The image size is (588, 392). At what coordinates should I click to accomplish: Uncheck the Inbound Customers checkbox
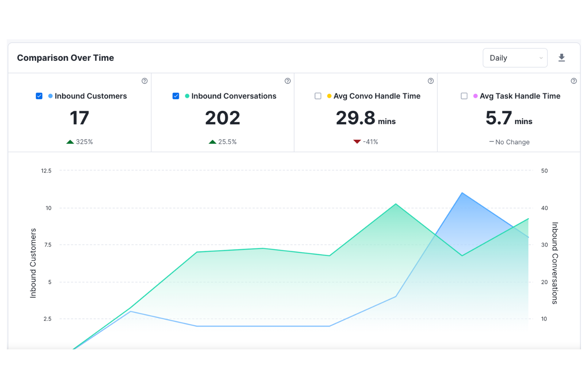click(x=39, y=96)
